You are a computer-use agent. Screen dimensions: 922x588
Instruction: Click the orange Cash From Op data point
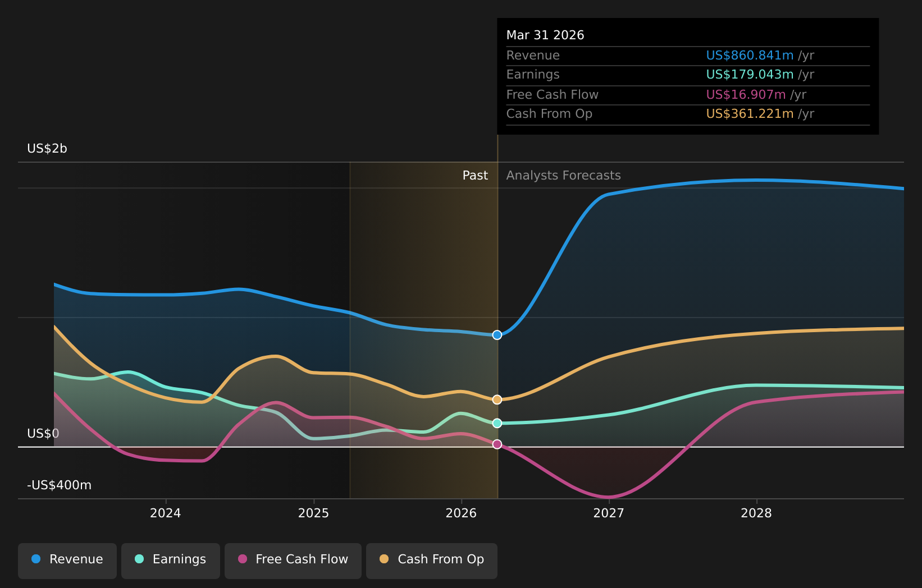(497, 399)
